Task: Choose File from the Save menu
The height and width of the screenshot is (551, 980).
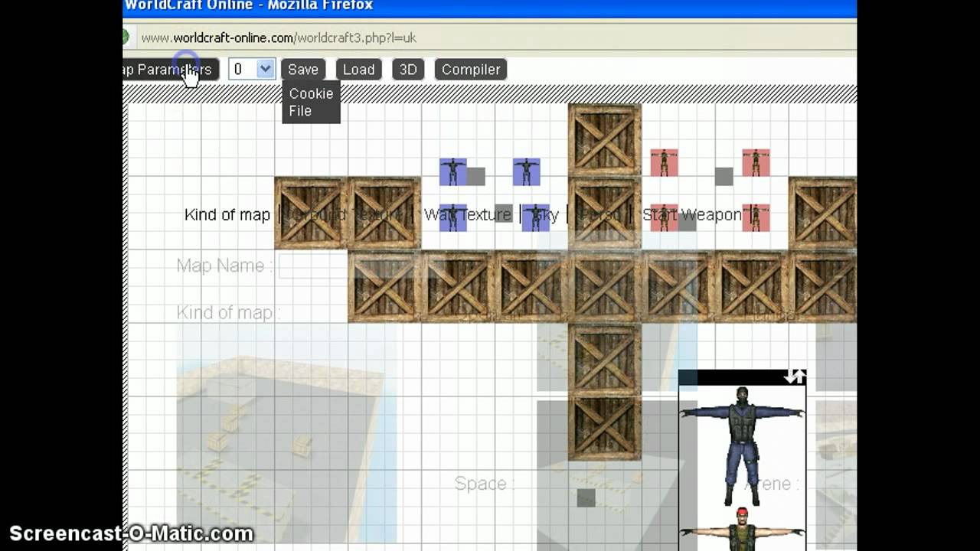Action: click(x=300, y=111)
